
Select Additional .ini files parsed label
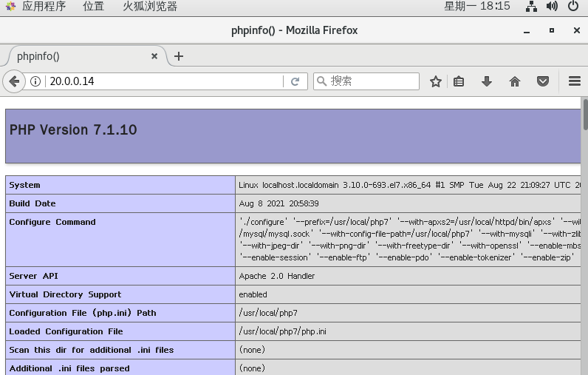pyautogui.click(x=69, y=368)
